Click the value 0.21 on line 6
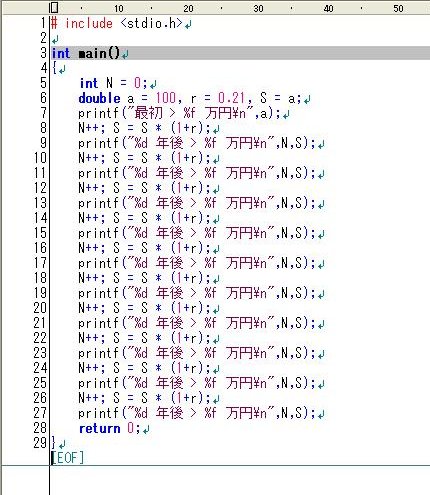This screenshot has width=430, height=495. pos(231,98)
